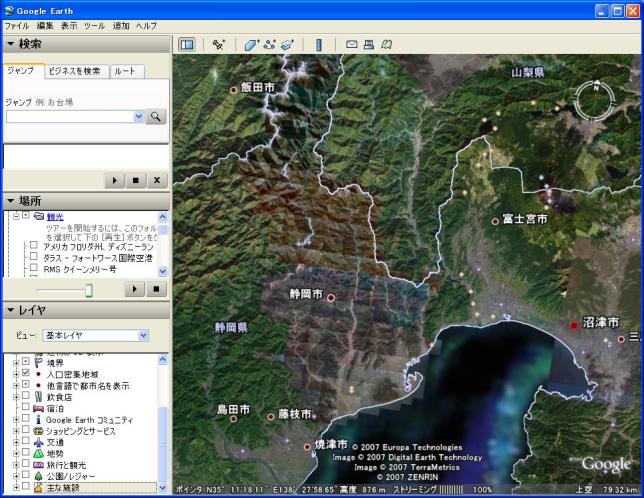Image resolution: width=644 pixels, height=498 pixels.
Task: Select the ruler measurement tool
Action: [319, 44]
